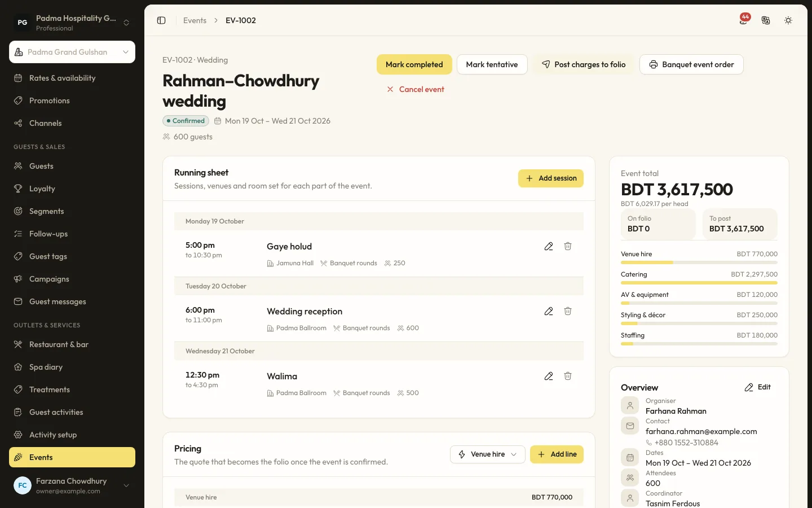Image resolution: width=812 pixels, height=508 pixels.
Task: Click Jamuna Hall venue label
Action: click(x=295, y=263)
